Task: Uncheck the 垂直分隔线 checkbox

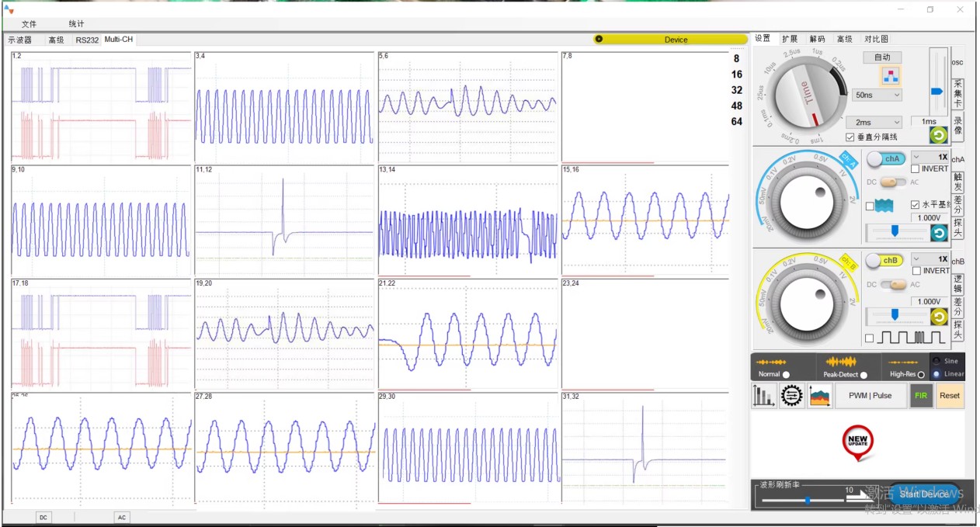Action: pyautogui.click(x=850, y=137)
